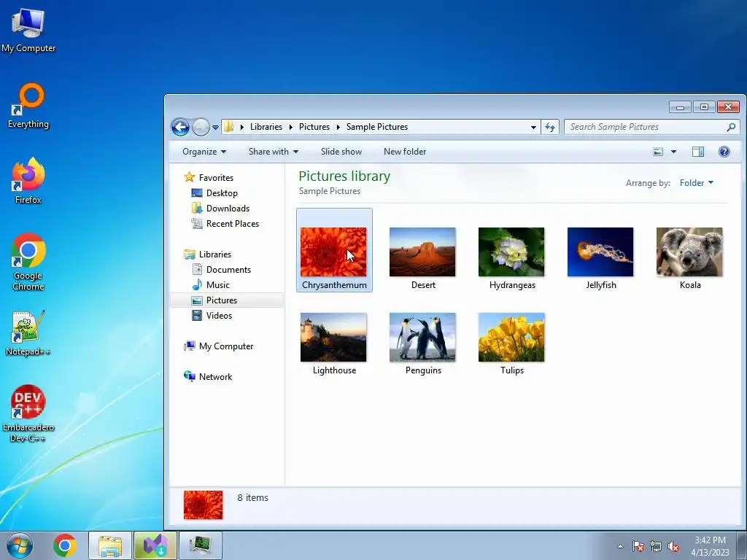Click the Everything desktop shortcut
Image resolution: width=747 pixels, height=560 pixels.
28,106
